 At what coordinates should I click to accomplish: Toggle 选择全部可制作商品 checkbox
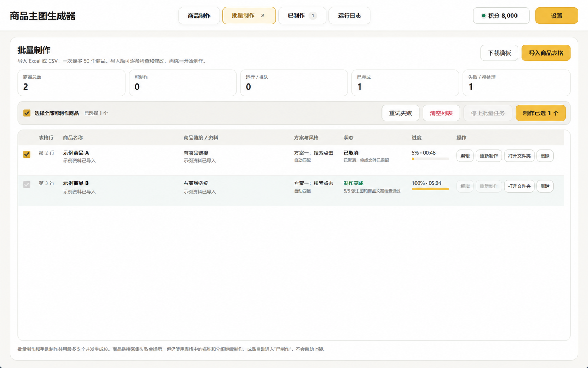pos(27,113)
